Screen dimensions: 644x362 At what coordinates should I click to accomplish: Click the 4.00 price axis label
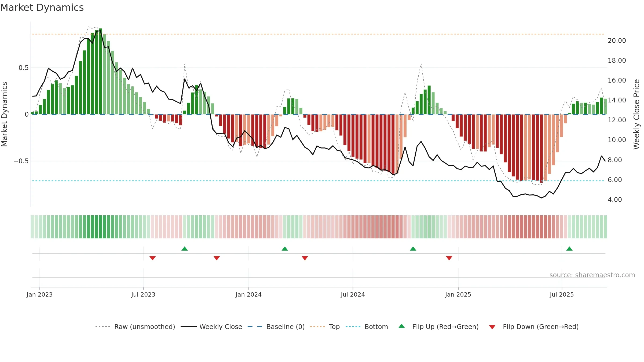[x=615, y=200]
